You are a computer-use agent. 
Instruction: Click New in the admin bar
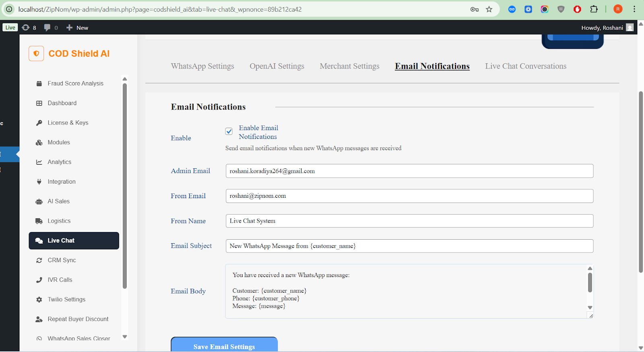click(x=77, y=28)
